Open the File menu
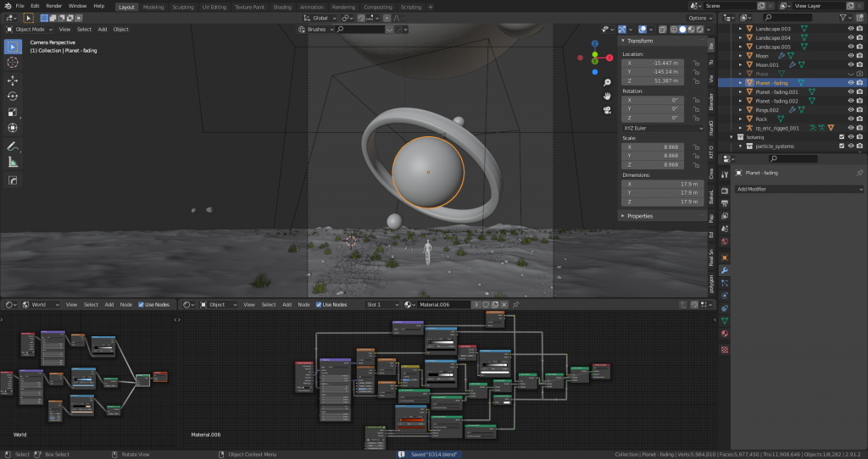The image size is (868, 459). [19, 6]
